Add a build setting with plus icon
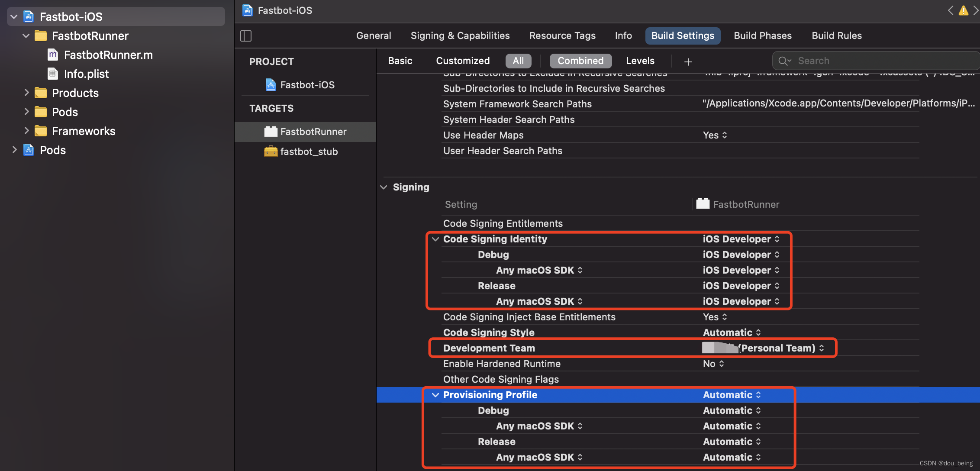The width and height of the screenshot is (980, 471). tap(688, 61)
